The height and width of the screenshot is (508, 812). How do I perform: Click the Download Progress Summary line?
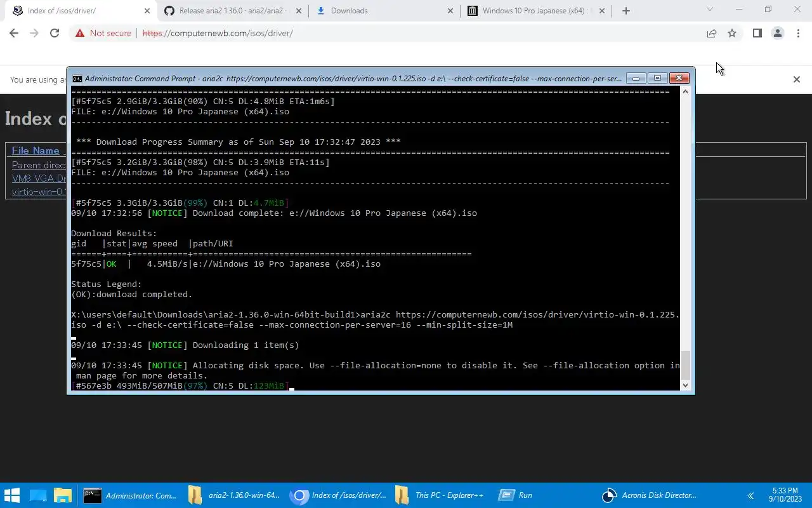click(239, 142)
